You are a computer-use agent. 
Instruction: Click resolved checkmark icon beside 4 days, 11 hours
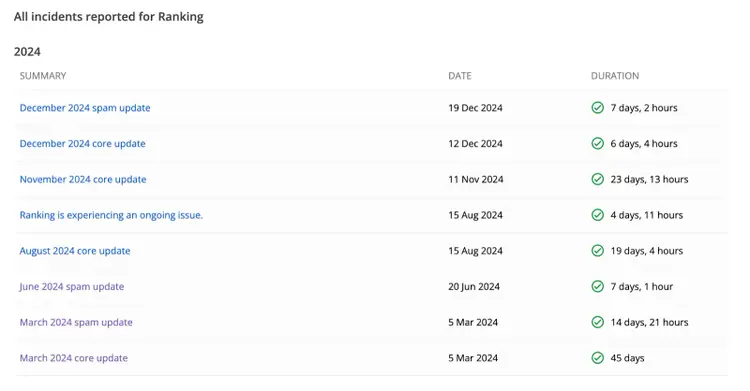597,215
